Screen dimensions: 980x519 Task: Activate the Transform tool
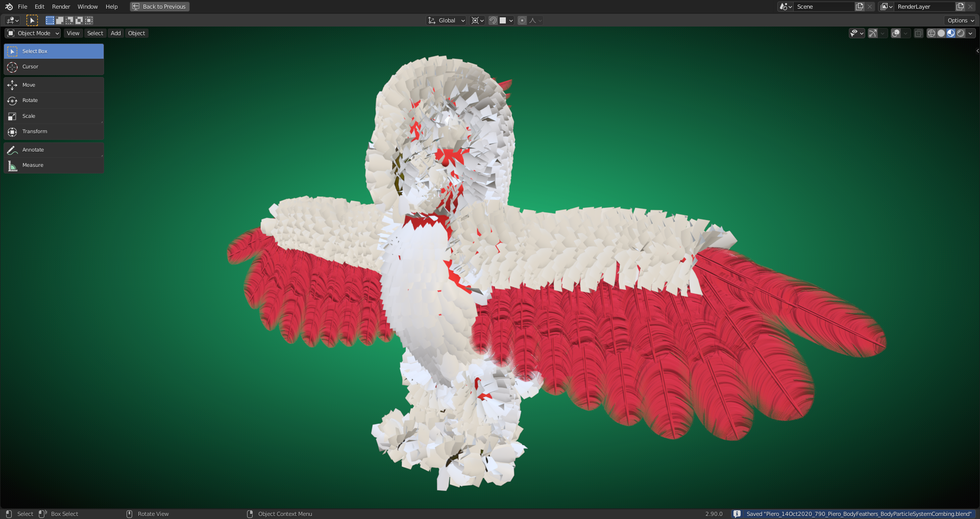53,131
